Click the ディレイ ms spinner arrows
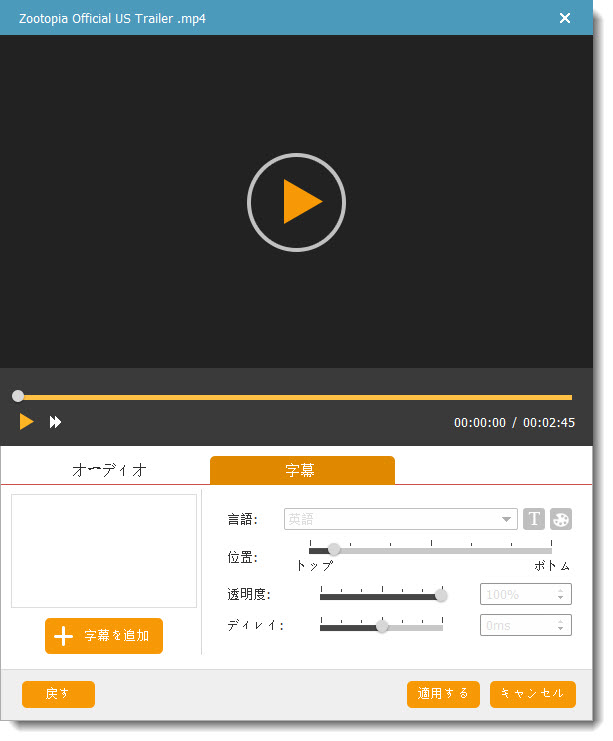Viewport: 613px width, 741px height. point(563,626)
